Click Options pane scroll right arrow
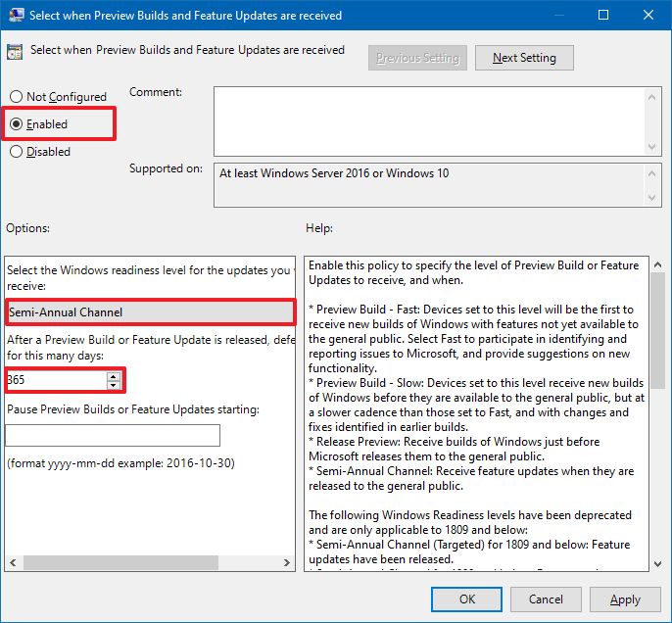 pos(287,562)
